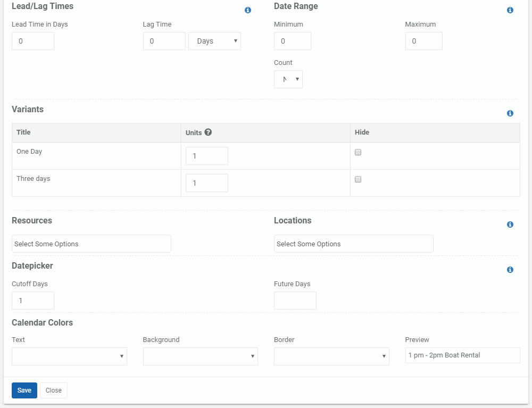The height and width of the screenshot is (408, 532).
Task: Open the Calendar Colors Text dropdown
Action: coord(69,356)
